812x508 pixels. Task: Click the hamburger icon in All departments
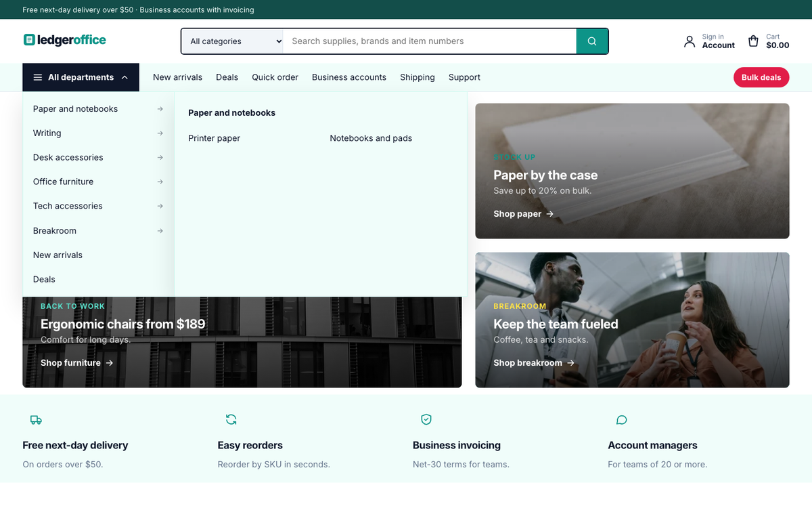38,77
